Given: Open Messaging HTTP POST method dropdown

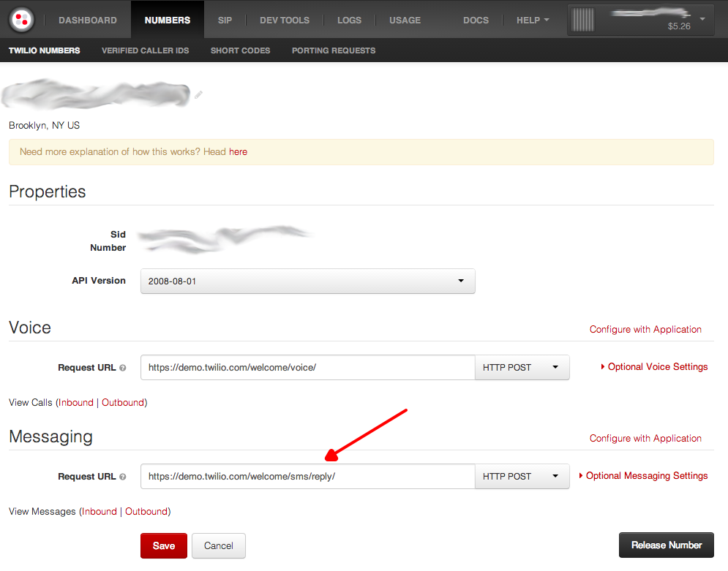Looking at the screenshot, I should pos(522,477).
